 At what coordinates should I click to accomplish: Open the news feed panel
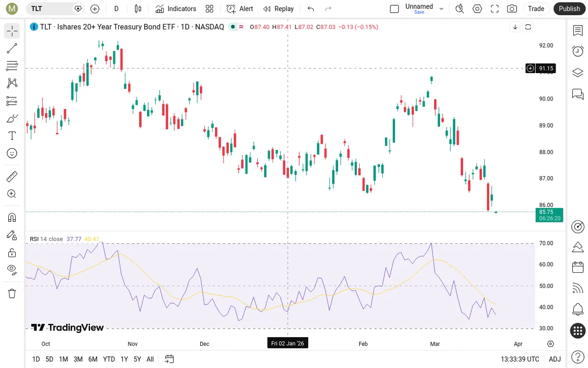tap(578, 289)
